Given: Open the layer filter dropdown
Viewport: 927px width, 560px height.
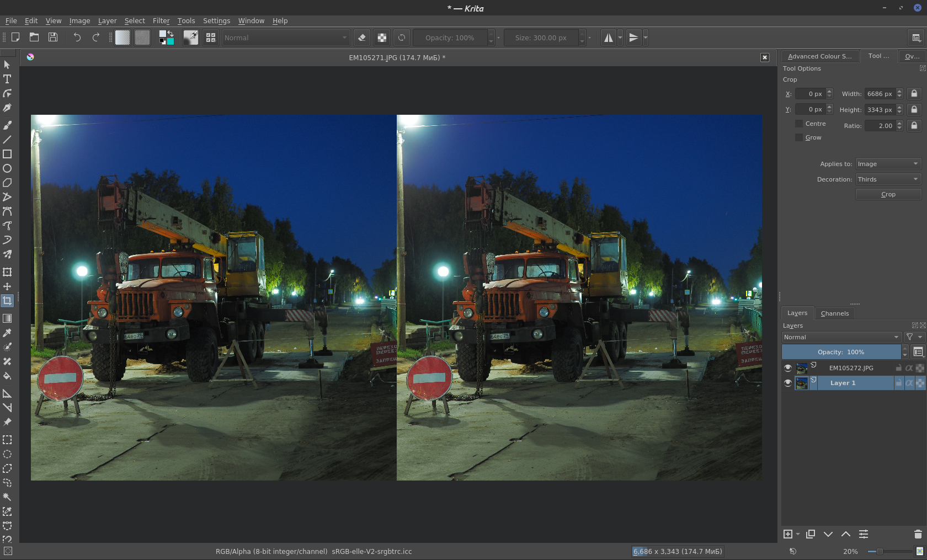Looking at the screenshot, I should click(x=914, y=337).
